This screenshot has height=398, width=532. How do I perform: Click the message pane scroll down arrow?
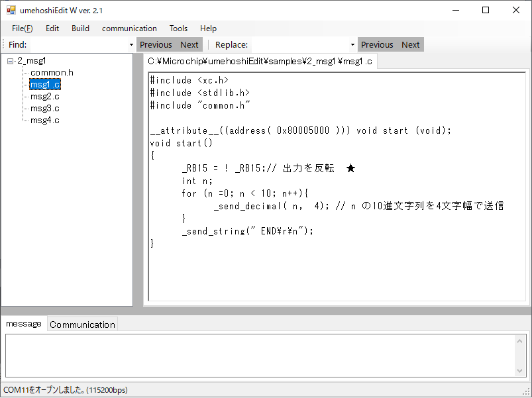[x=520, y=371]
